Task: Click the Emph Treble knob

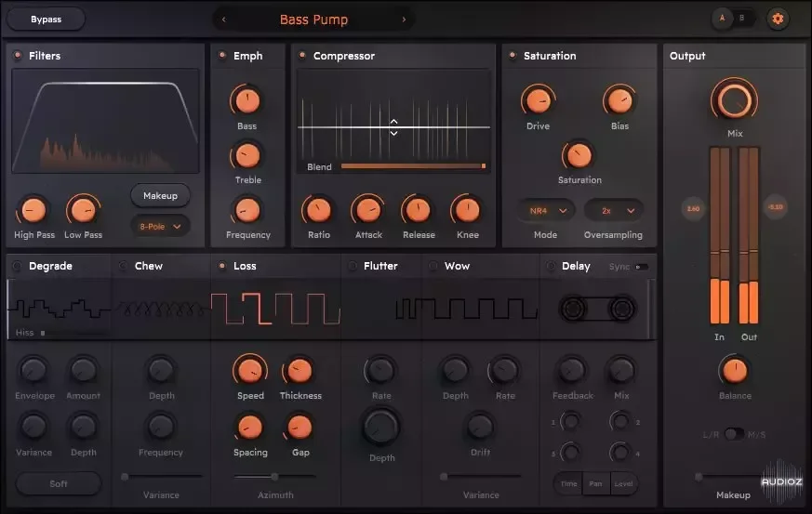Action: (x=247, y=155)
